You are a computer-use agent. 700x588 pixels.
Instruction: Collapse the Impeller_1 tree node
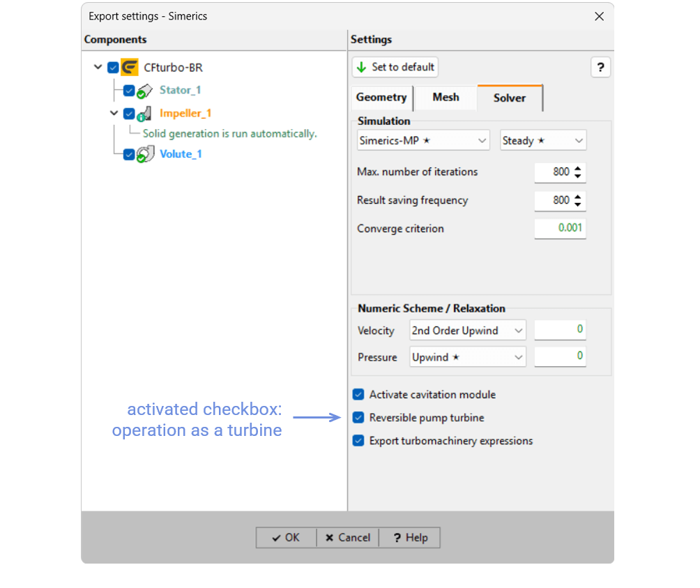[114, 114]
